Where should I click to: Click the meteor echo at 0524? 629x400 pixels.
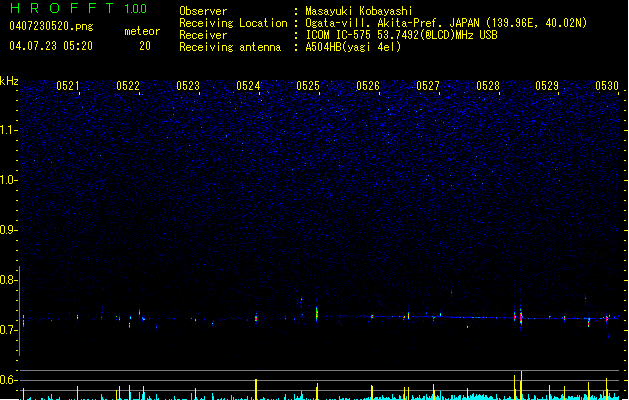256,319
